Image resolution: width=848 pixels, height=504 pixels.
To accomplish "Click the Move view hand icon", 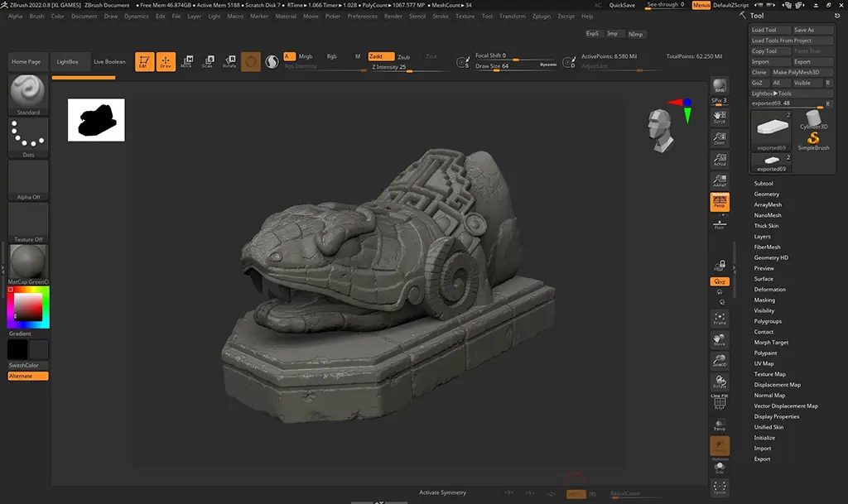I will point(720,340).
